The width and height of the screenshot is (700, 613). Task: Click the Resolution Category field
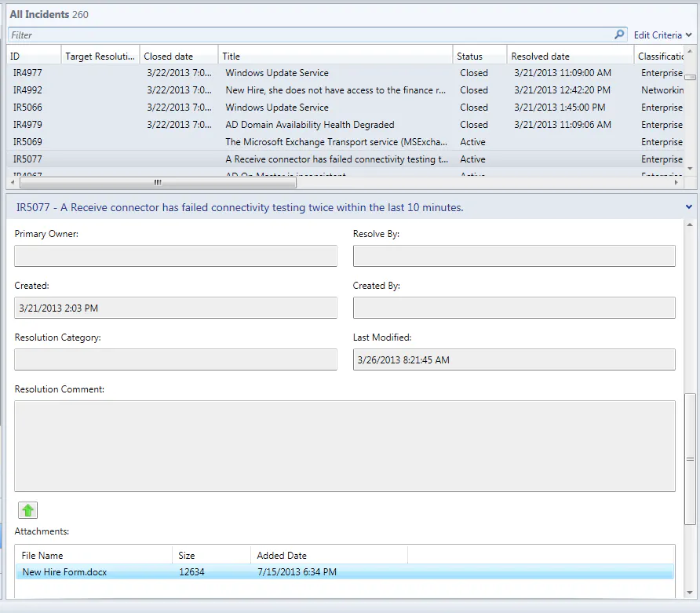(176, 359)
